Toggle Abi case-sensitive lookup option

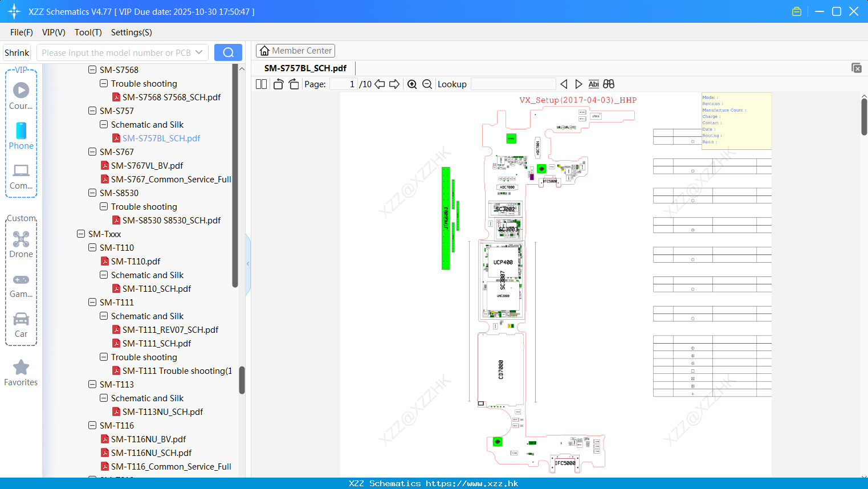(593, 84)
